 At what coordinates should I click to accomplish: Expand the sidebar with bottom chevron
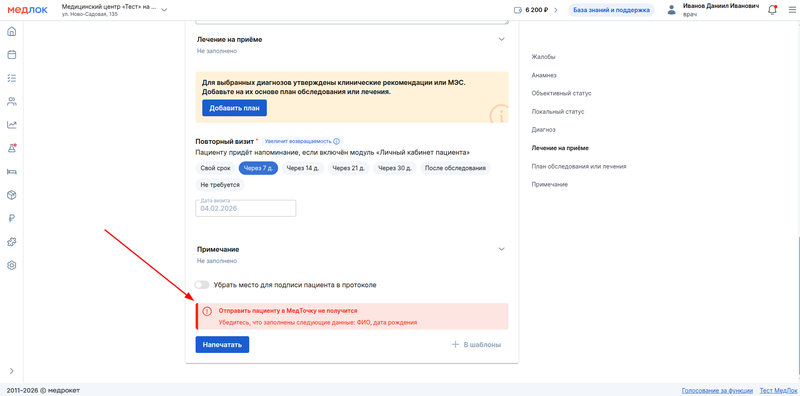(12, 371)
